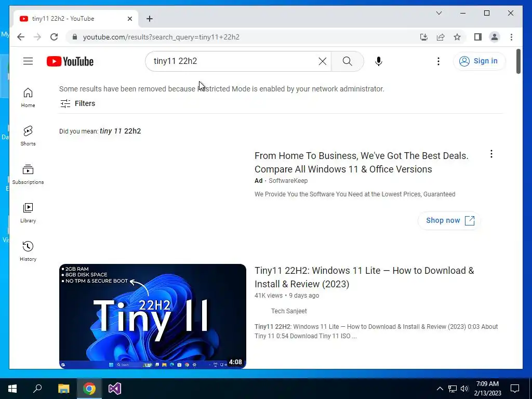Image resolution: width=532 pixels, height=399 pixels.
Task: Start voice search with the microphone
Action: (x=378, y=61)
